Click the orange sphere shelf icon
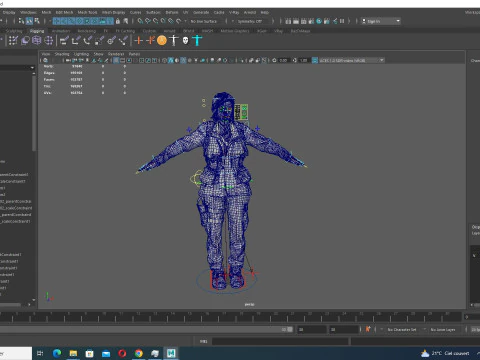Viewport: 480px width, 360px height. click(x=162, y=40)
